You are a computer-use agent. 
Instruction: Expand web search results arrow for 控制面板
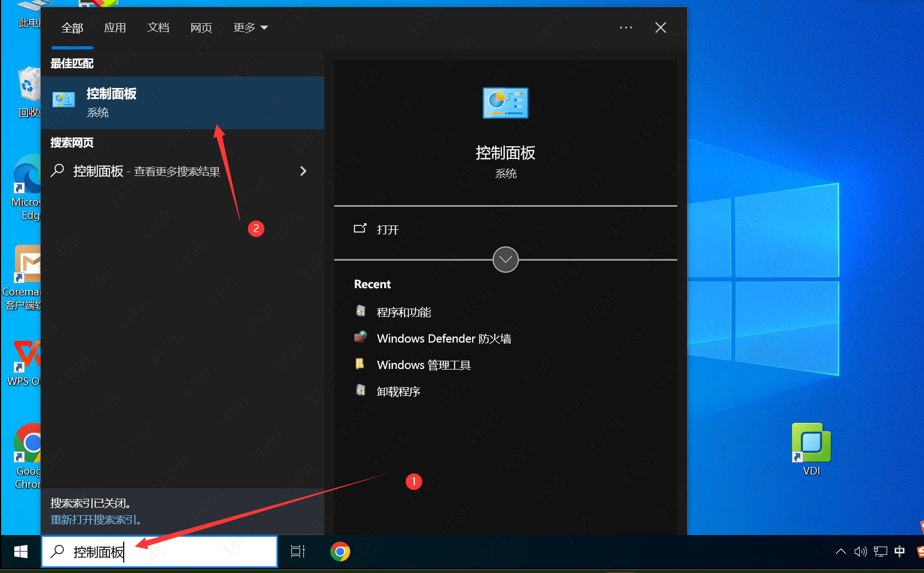pyautogui.click(x=303, y=171)
